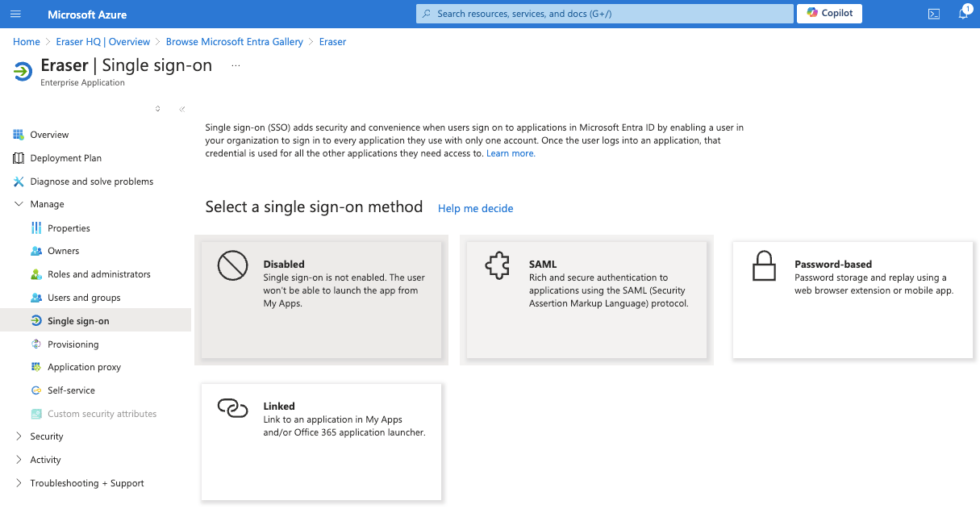Click the SAML puzzle piece icon
Image resolution: width=980 pixels, height=513 pixels.
[497, 265]
